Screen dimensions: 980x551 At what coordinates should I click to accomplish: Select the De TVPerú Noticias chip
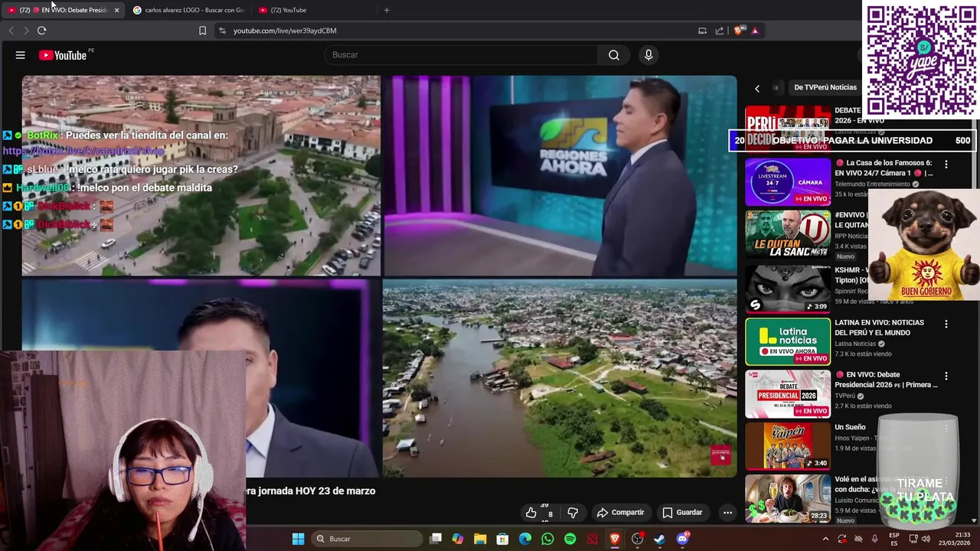pyautogui.click(x=825, y=87)
